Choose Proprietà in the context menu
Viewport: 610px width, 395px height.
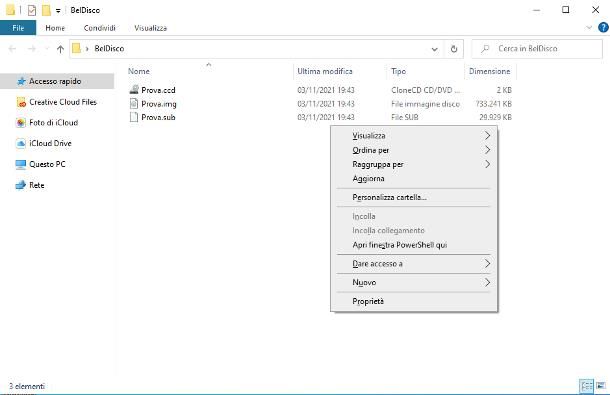point(414,301)
